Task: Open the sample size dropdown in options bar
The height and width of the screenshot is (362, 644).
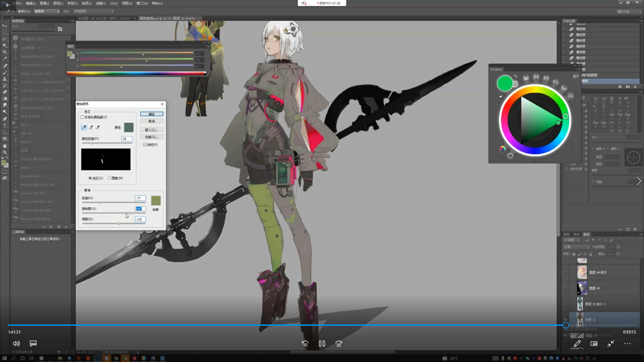Action: [x=47, y=11]
